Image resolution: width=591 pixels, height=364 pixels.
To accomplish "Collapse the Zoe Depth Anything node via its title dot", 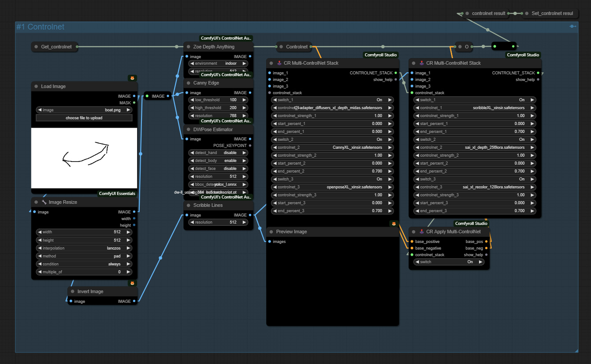I will coord(189,47).
